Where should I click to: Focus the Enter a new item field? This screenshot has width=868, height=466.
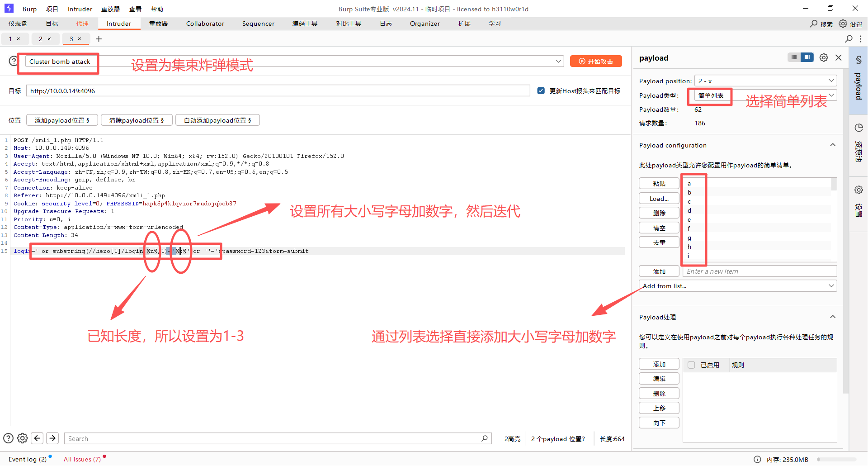[x=759, y=271]
